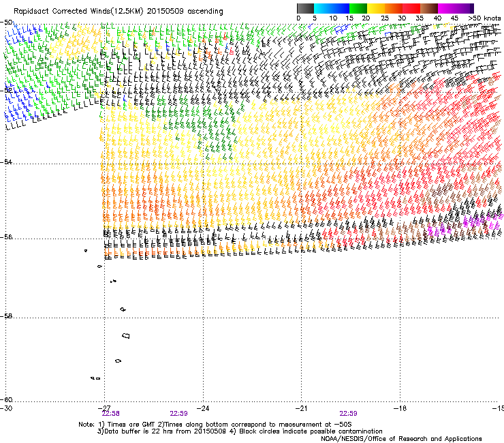Click the gray 0-5 knots legend swatch
The width and height of the screenshot is (504, 443).
(x=305, y=8)
